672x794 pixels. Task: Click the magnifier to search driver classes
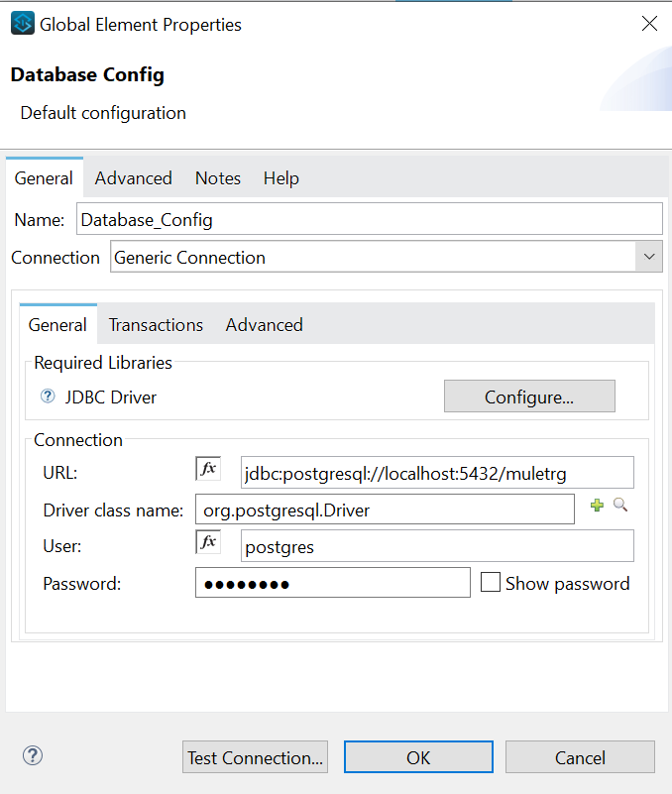[x=618, y=507]
